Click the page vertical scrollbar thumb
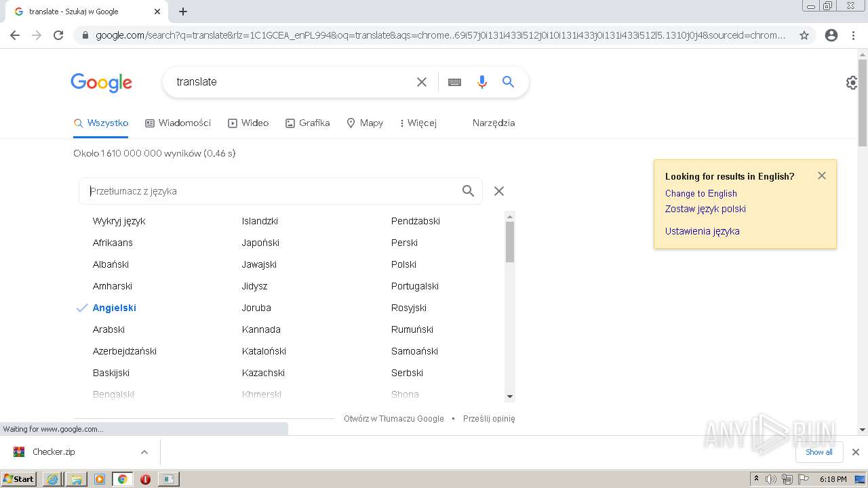The width and height of the screenshot is (868, 488). pos(863,103)
